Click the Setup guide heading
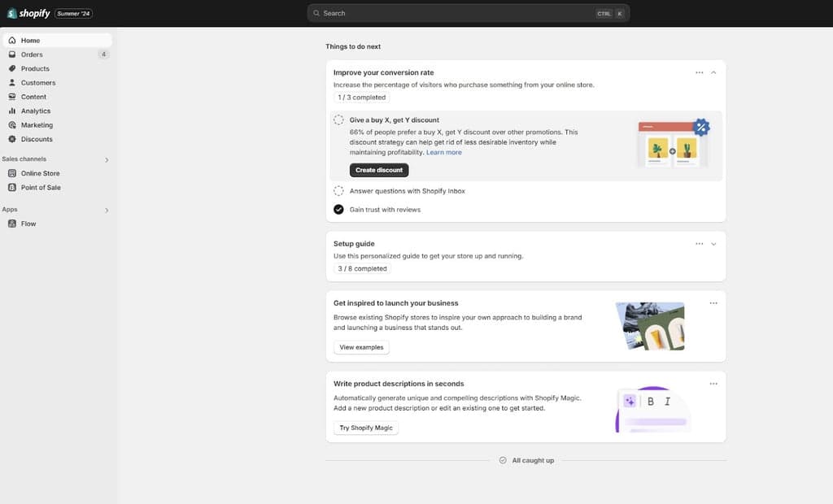The width and height of the screenshot is (833, 504). pos(354,244)
